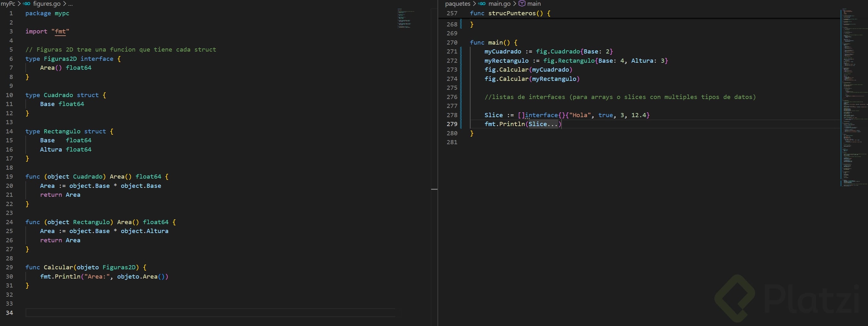Click the Go file icon beside main.go

[482, 4]
